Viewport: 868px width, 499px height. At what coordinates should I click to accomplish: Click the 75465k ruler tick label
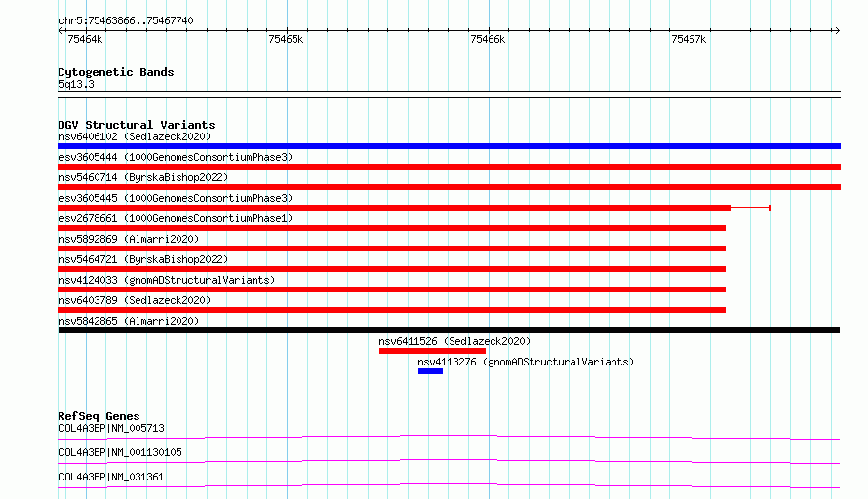pos(286,39)
